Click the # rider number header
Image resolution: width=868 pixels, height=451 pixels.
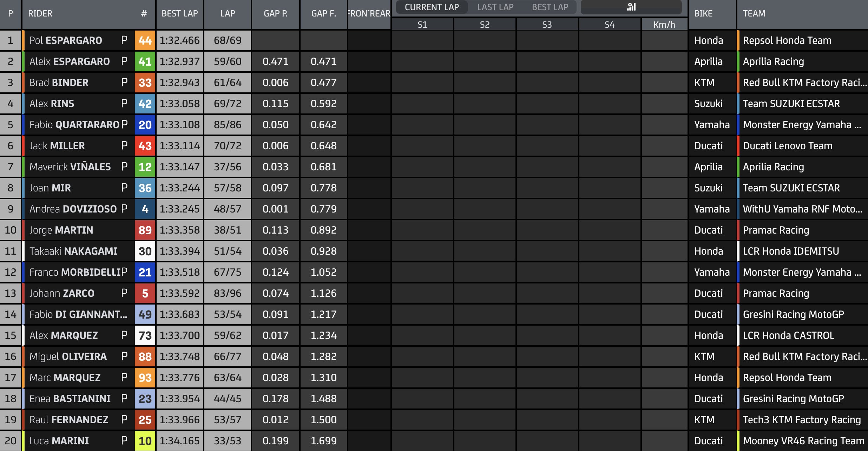click(x=144, y=14)
